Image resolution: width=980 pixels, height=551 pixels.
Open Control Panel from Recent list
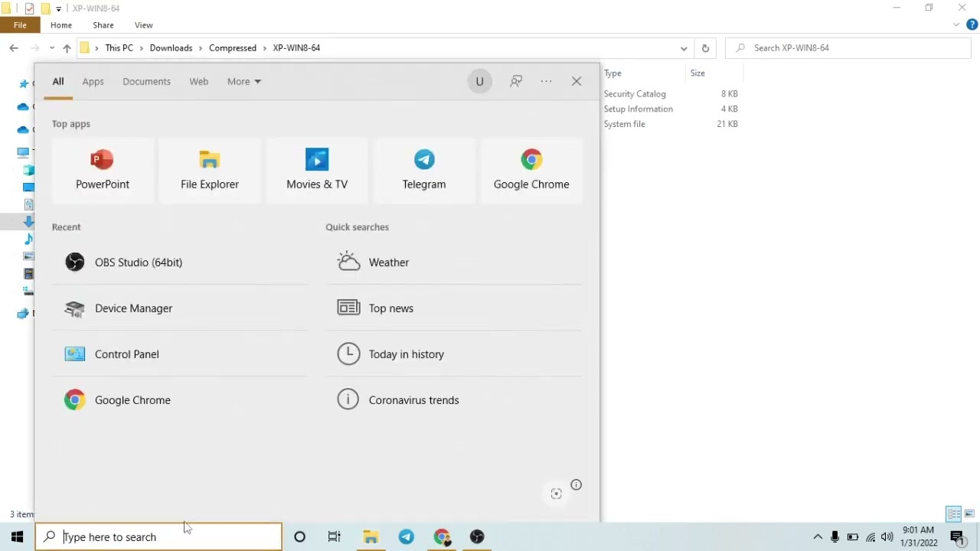pos(181,354)
